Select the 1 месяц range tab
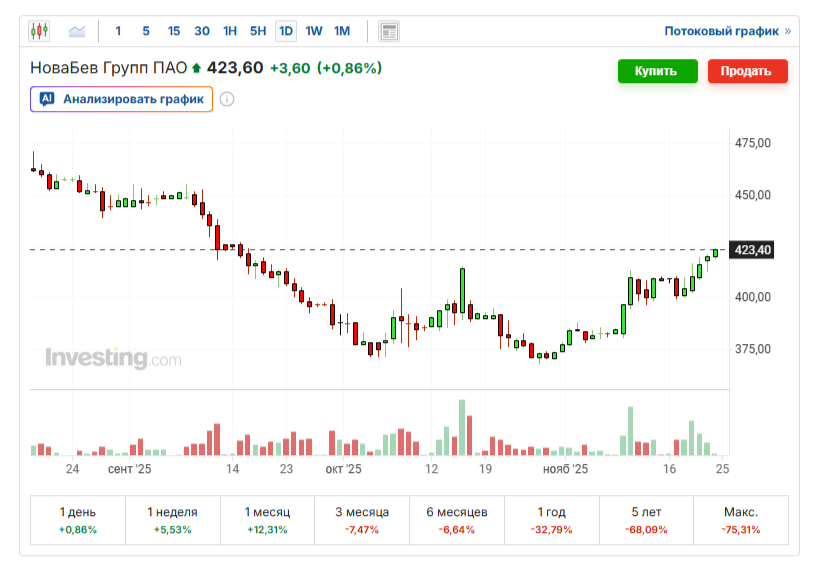This screenshot has width=813, height=569. coord(267,520)
